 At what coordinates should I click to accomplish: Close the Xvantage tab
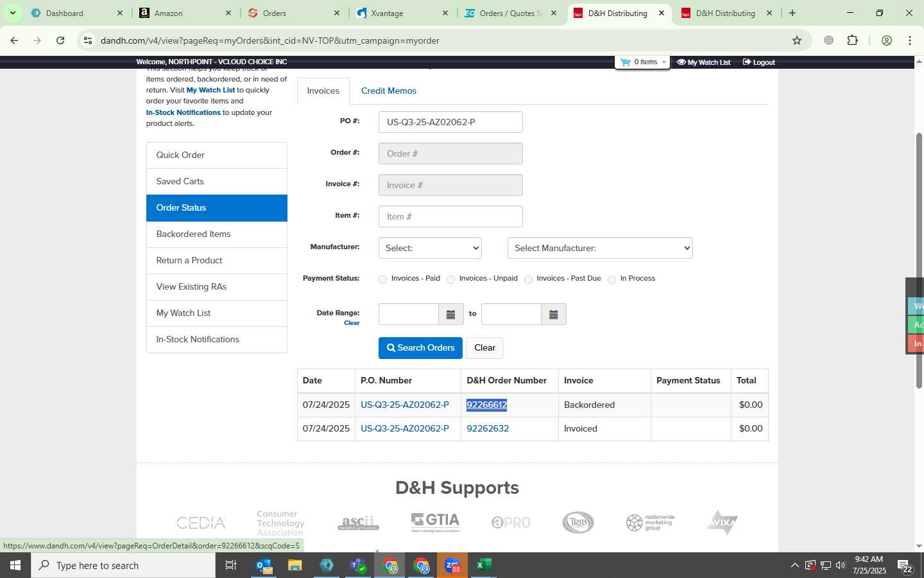(x=445, y=13)
